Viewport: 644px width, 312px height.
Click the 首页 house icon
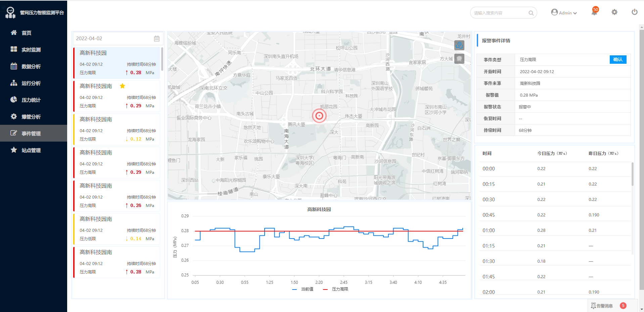tap(14, 33)
